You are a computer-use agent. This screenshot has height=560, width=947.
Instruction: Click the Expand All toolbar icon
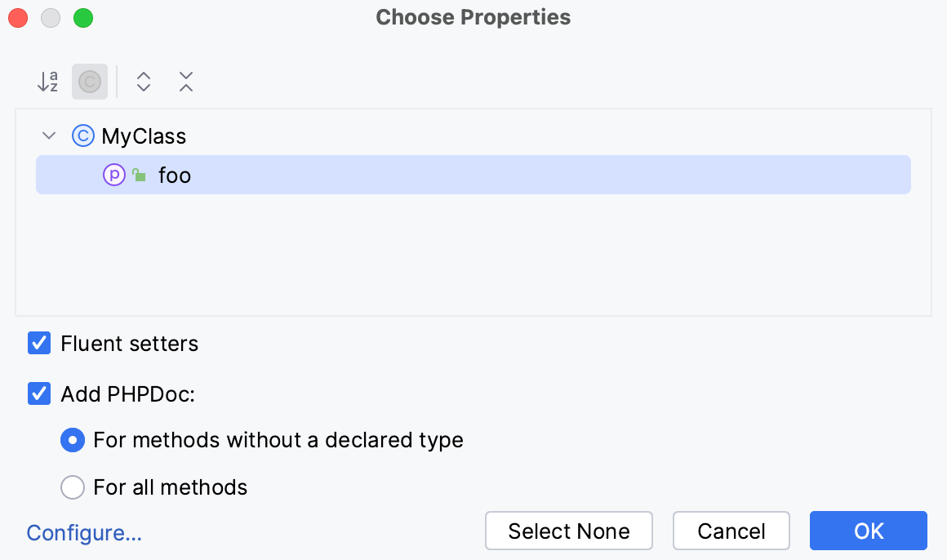[x=143, y=82]
